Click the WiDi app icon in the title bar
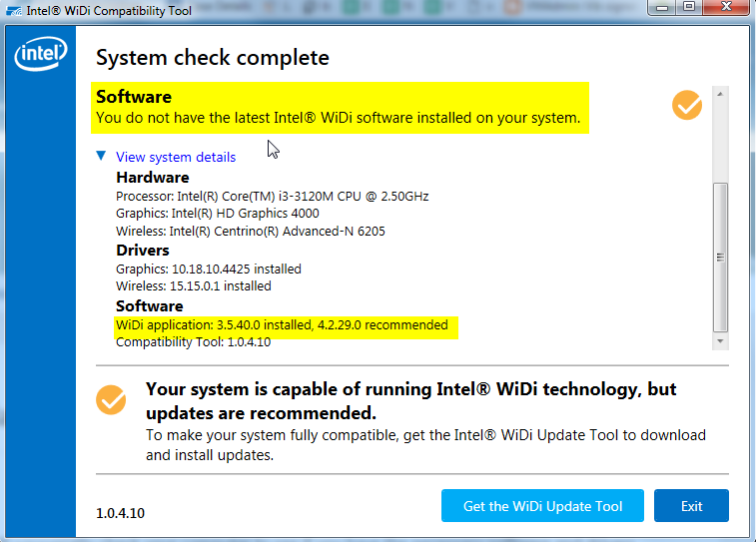Screen dimensions: 756x542 point(14,11)
